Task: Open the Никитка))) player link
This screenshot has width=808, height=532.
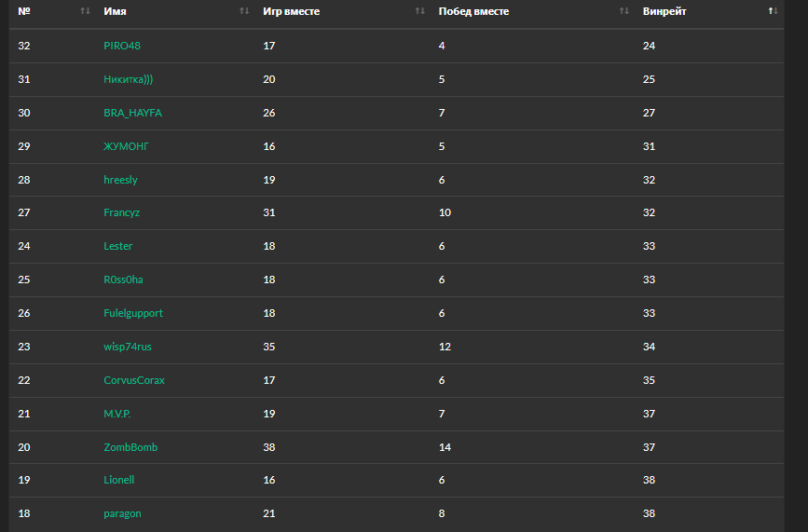Action: pos(129,79)
